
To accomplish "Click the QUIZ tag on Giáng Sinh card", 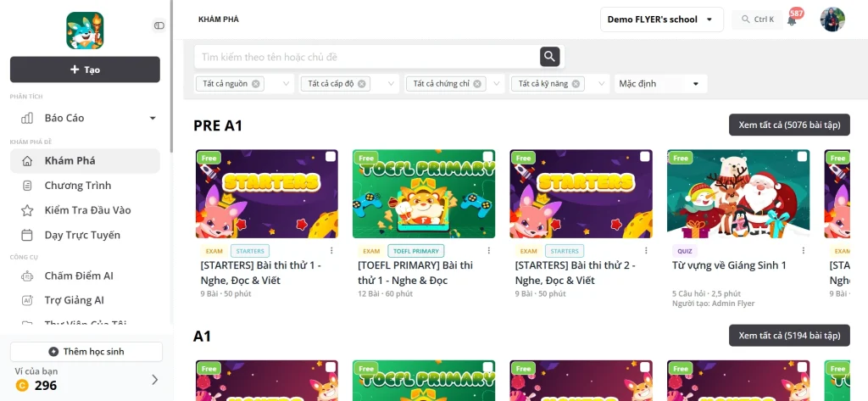I will [684, 251].
